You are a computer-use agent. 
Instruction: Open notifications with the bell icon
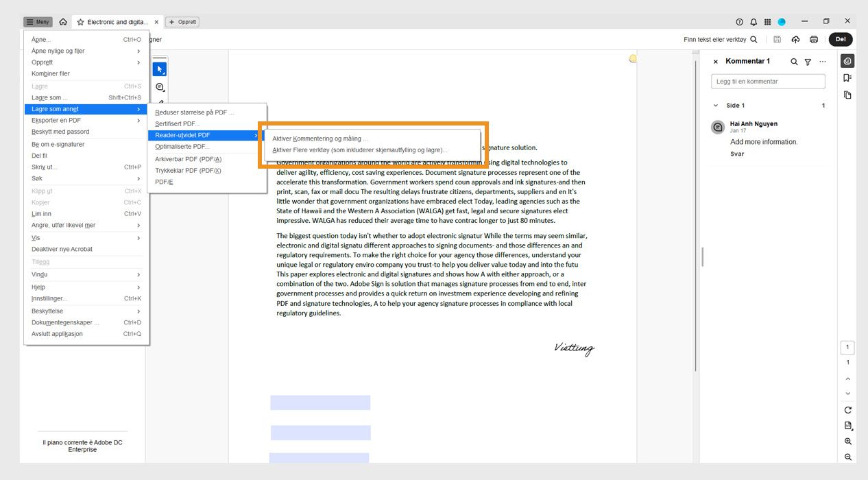tap(753, 21)
